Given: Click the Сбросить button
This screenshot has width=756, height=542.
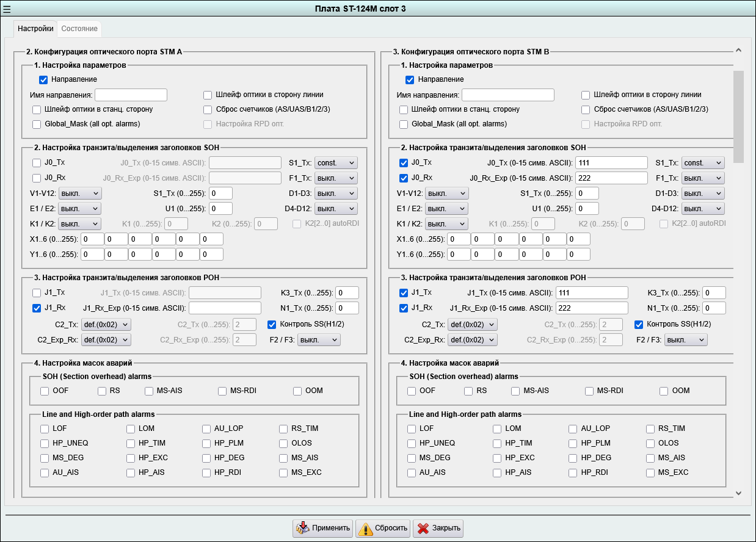Looking at the screenshot, I should point(382,528).
